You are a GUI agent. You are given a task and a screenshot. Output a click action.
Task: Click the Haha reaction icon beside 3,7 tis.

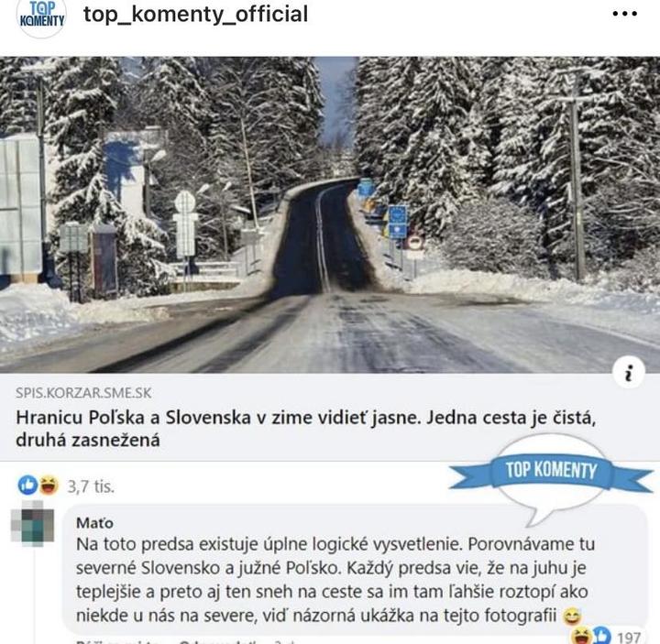pos(49,485)
